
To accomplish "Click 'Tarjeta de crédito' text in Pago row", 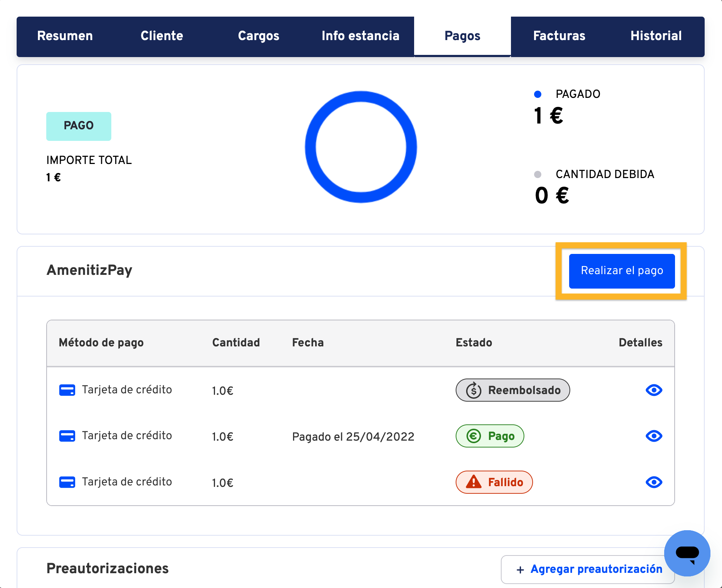I will pyautogui.click(x=127, y=436).
